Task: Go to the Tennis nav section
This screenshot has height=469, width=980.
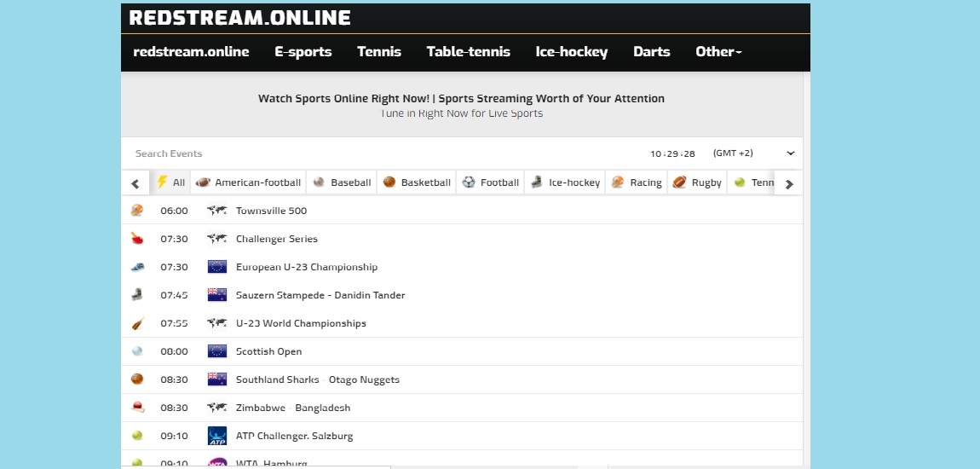Action: pyautogui.click(x=378, y=52)
